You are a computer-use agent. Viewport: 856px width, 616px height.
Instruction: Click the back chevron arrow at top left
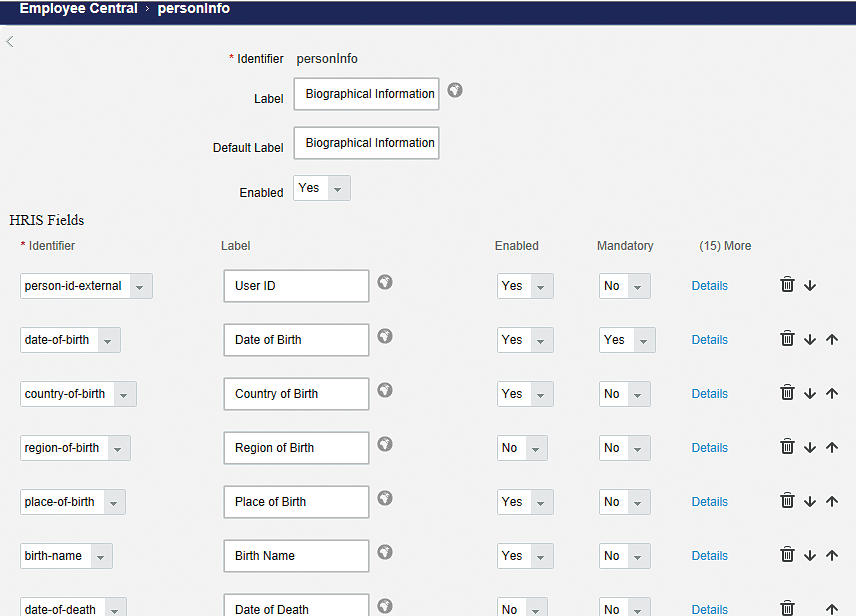[10, 41]
